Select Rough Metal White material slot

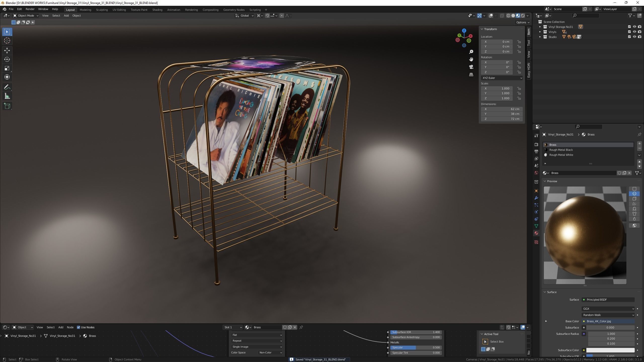[588, 155]
